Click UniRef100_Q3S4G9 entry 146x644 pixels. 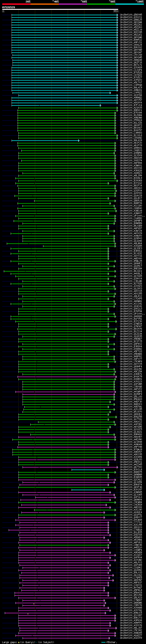[x=131, y=67]
